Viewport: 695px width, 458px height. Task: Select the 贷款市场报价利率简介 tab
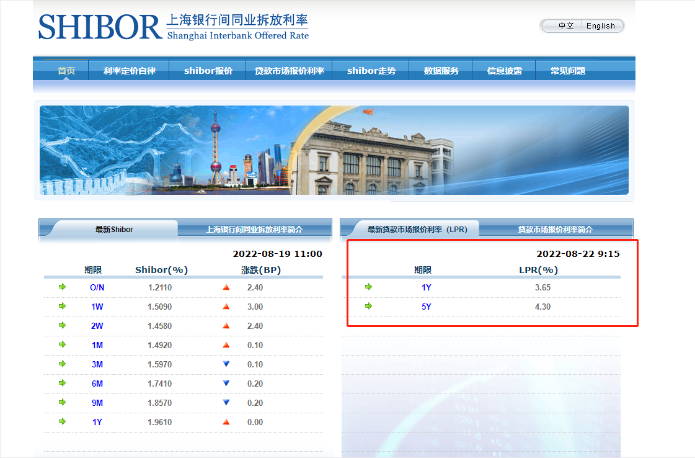coord(555,229)
